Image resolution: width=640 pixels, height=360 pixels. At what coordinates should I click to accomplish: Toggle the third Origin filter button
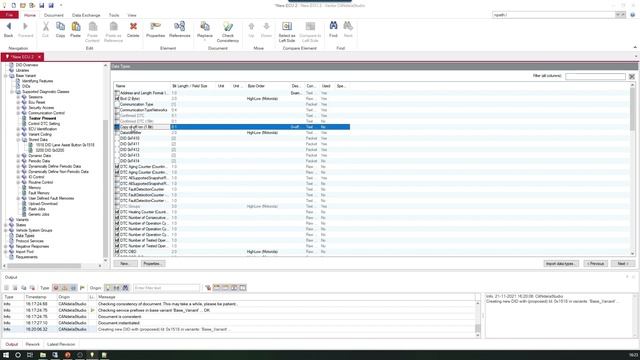[125, 288]
